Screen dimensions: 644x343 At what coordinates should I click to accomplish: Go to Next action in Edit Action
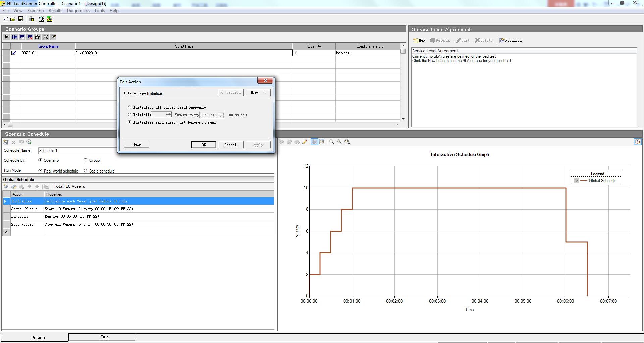click(258, 93)
